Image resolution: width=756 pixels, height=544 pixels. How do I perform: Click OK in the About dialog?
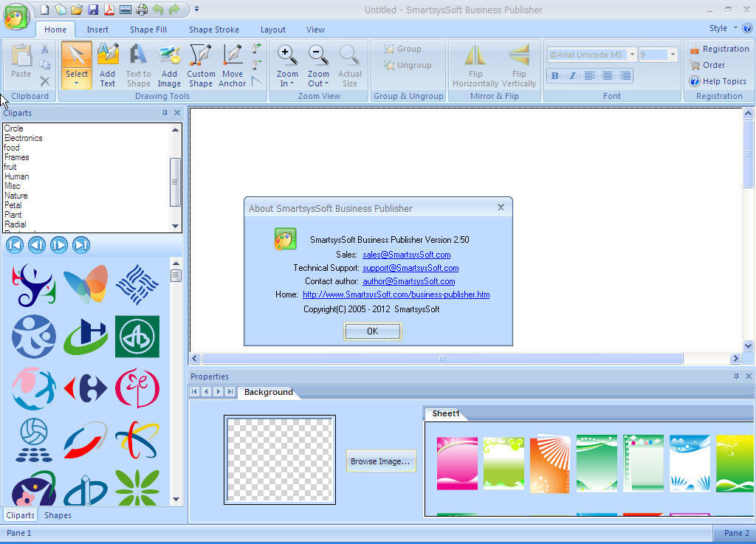[373, 331]
